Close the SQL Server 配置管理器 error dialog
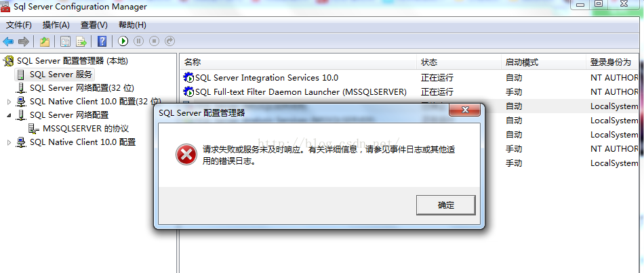The image size is (644, 273). click(x=465, y=110)
